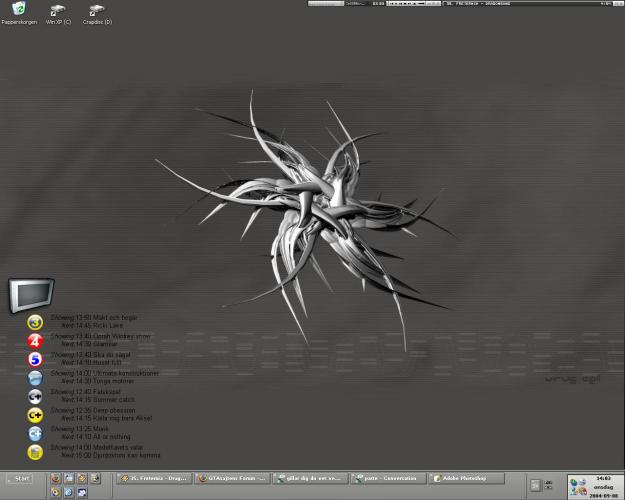Switch to the Adobe Photoshop taskbar window
Viewport: 625px width, 500px height.
pos(468,479)
